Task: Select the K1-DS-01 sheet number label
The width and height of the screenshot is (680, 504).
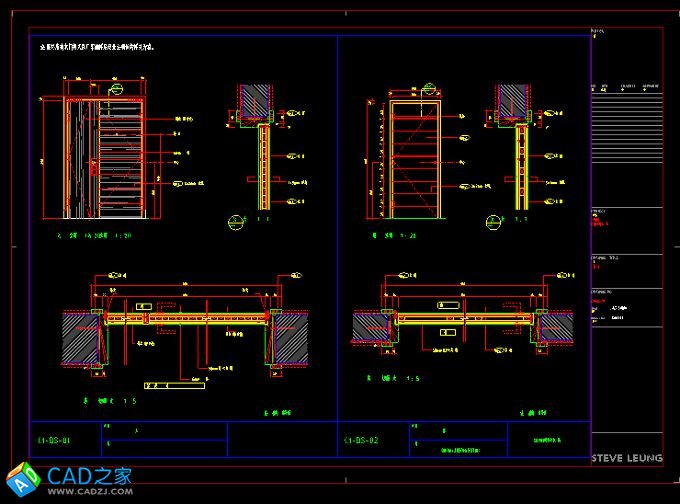Action: click(53, 439)
